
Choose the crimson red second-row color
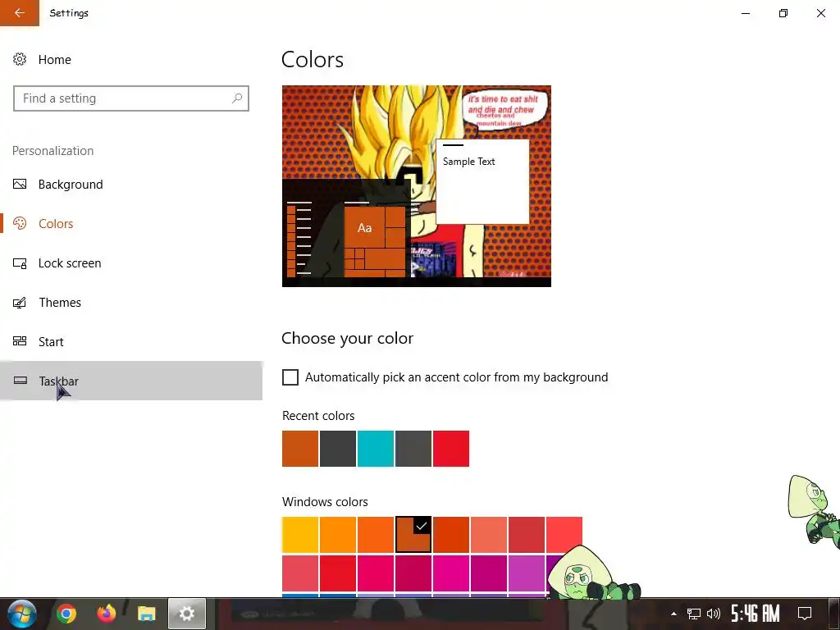coord(337,573)
